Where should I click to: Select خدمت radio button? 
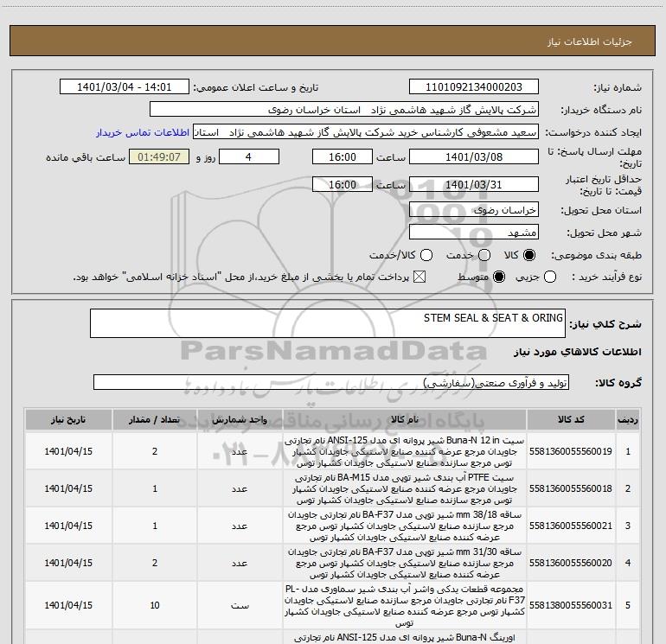point(484,255)
